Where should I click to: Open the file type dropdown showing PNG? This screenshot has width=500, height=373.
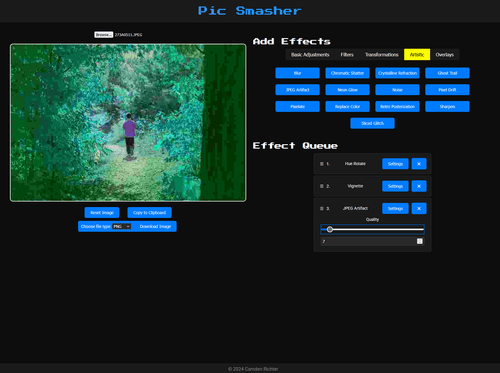coord(121,226)
